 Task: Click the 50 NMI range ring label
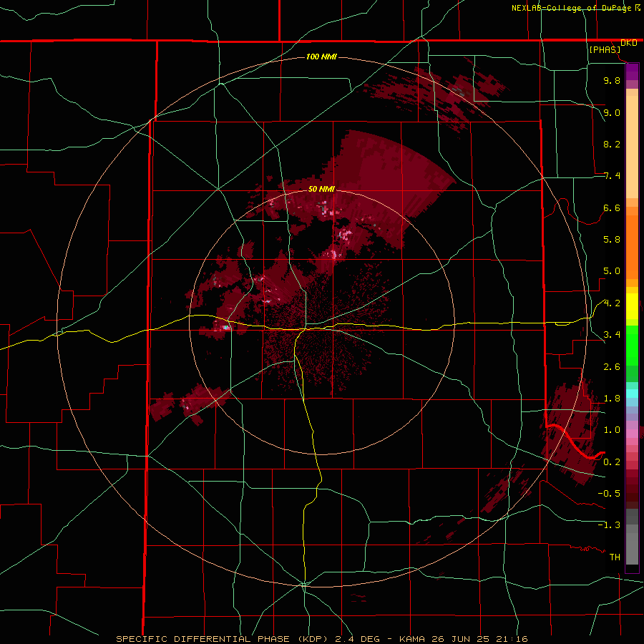[321, 189]
